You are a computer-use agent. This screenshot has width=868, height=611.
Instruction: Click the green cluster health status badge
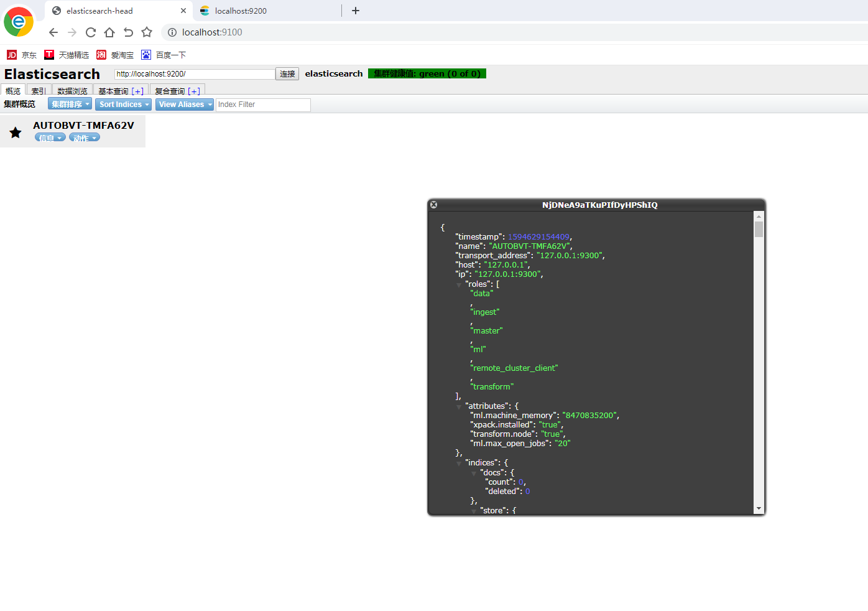[427, 73]
